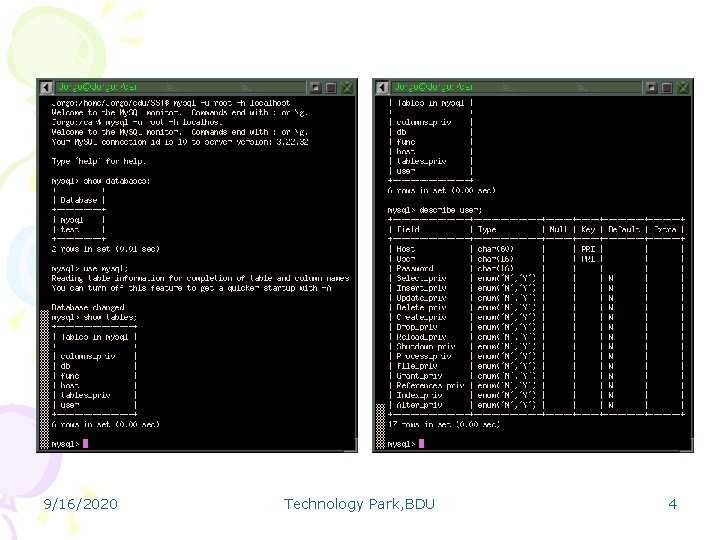
Task: Click the left terminal's scrollbar thumb
Action: click(45, 379)
